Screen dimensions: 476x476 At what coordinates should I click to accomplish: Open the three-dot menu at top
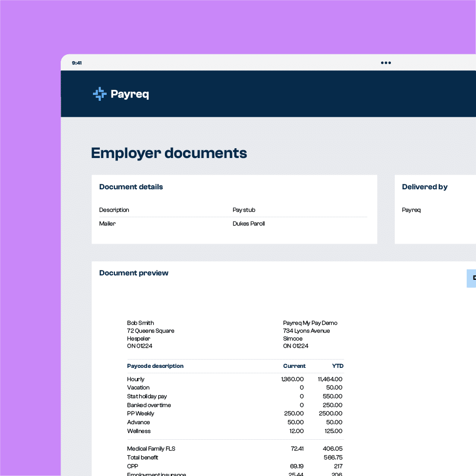pos(386,63)
